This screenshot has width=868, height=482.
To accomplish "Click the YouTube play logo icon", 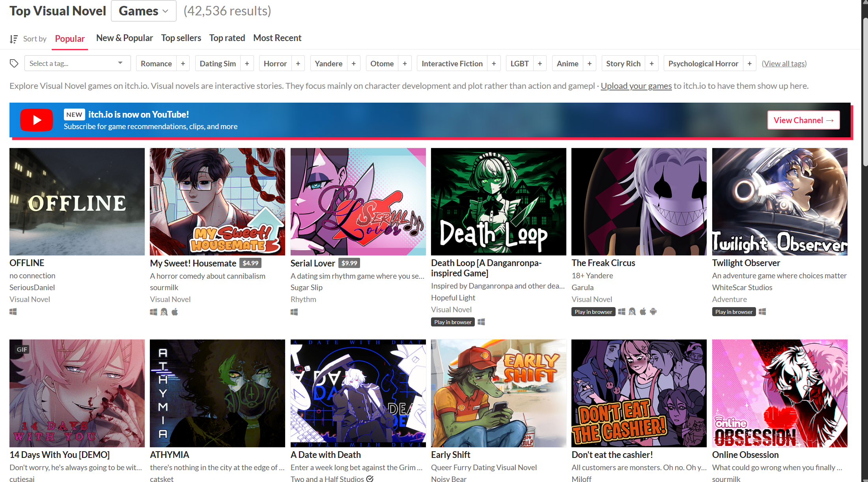I will 37,120.
